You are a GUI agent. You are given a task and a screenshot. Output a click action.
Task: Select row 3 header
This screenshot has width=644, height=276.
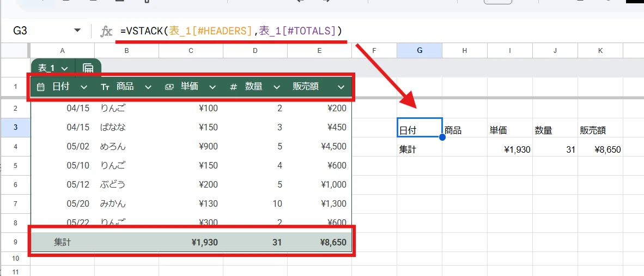15,128
